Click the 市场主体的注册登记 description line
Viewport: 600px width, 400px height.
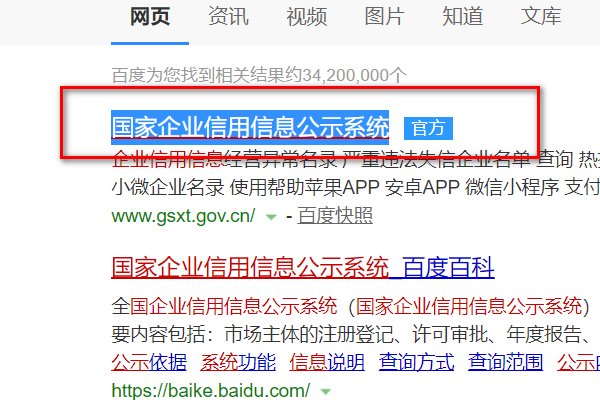pyautogui.click(x=355, y=334)
